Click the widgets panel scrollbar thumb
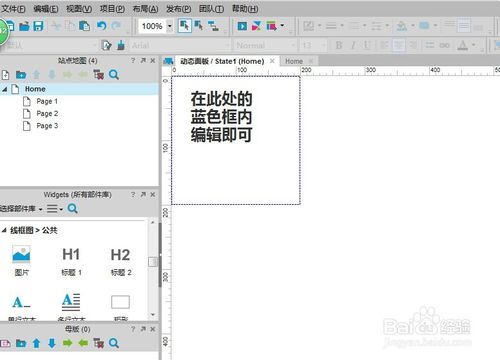The image size is (500, 360). [153, 262]
